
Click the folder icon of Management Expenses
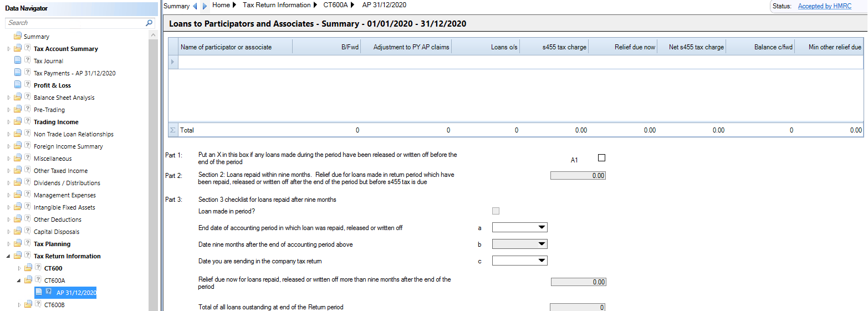point(18,195)
